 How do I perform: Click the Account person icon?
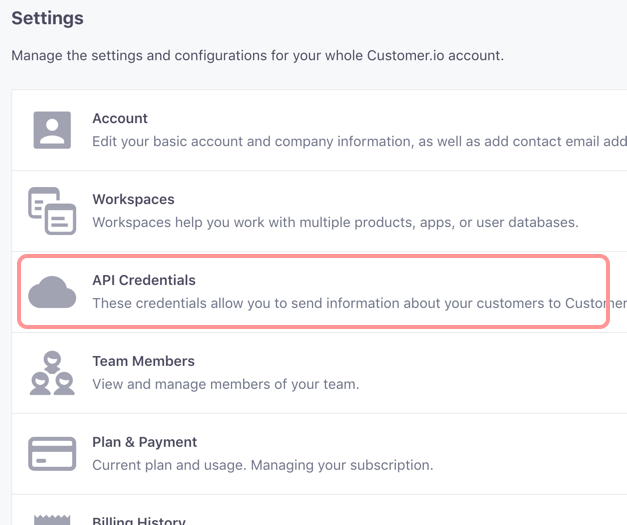click(x=52, y=130)
